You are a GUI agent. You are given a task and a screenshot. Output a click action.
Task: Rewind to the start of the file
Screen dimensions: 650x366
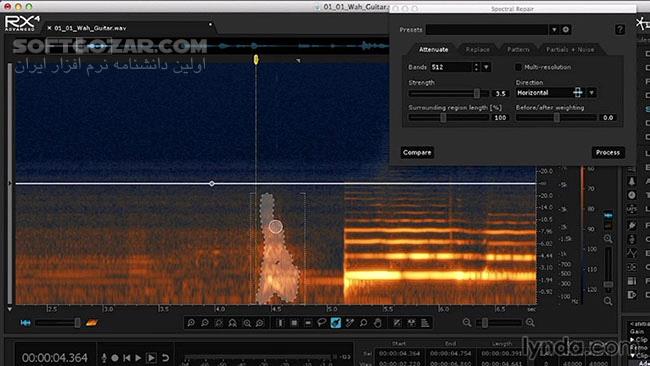click(x=126, y=357)
